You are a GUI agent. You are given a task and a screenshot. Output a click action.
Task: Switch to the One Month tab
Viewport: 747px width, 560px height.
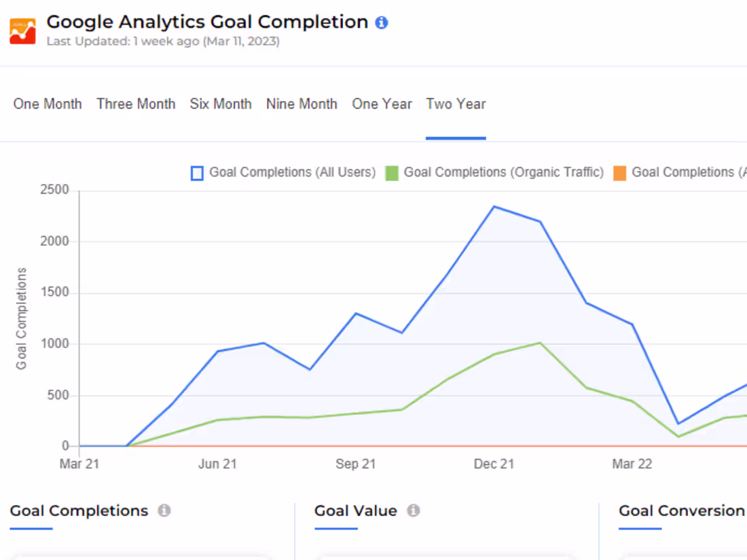pos(48,104)
